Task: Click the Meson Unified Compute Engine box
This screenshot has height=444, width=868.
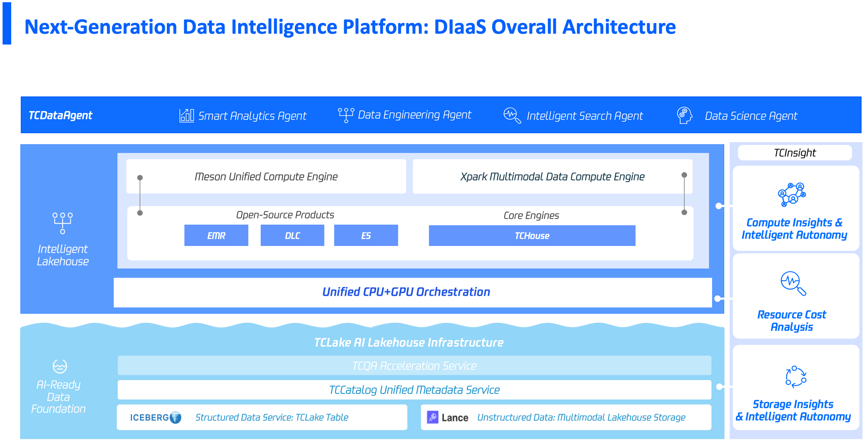Action: click(266, 177)
